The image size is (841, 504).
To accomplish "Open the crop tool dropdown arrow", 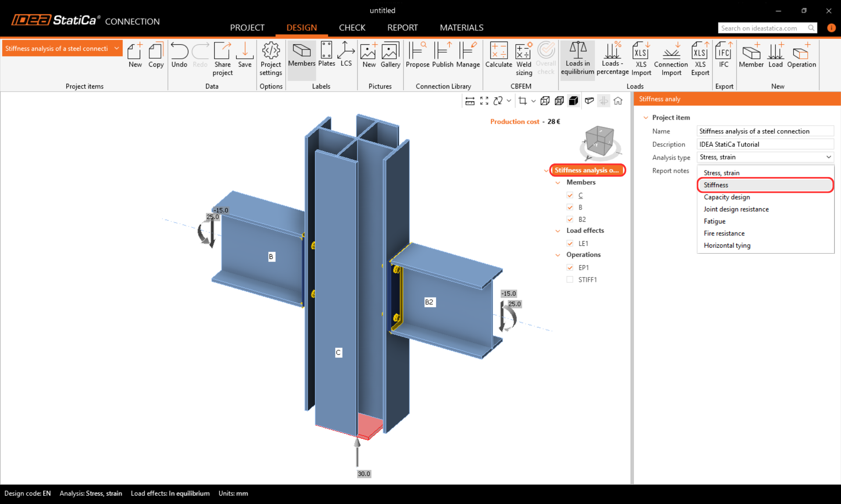I will click(533, 101).
